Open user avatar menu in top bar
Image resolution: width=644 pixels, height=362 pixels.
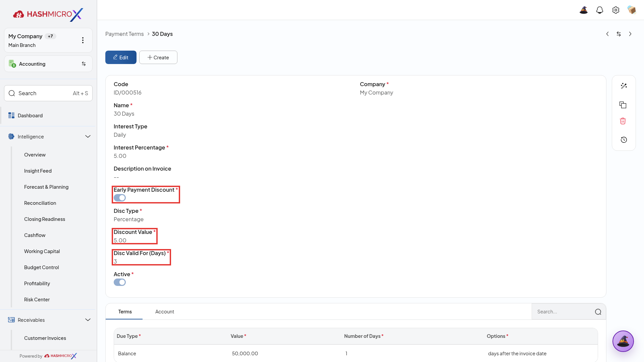pos(632,10)
